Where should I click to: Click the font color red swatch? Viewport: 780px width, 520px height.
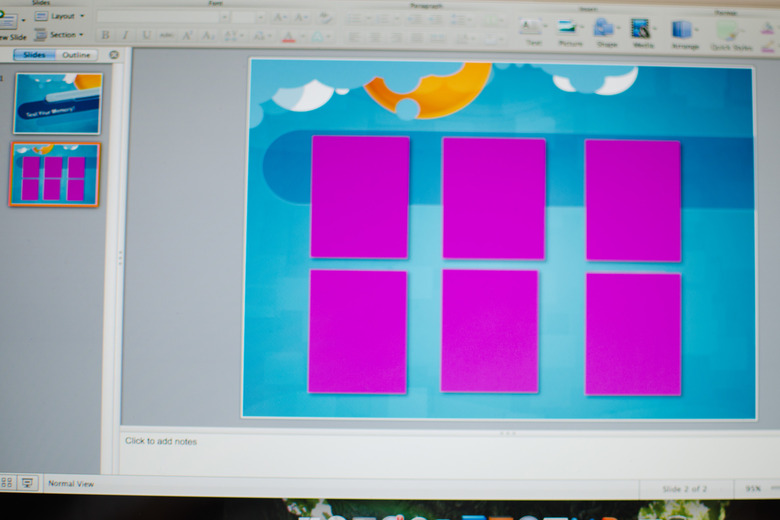click(288, 37)
